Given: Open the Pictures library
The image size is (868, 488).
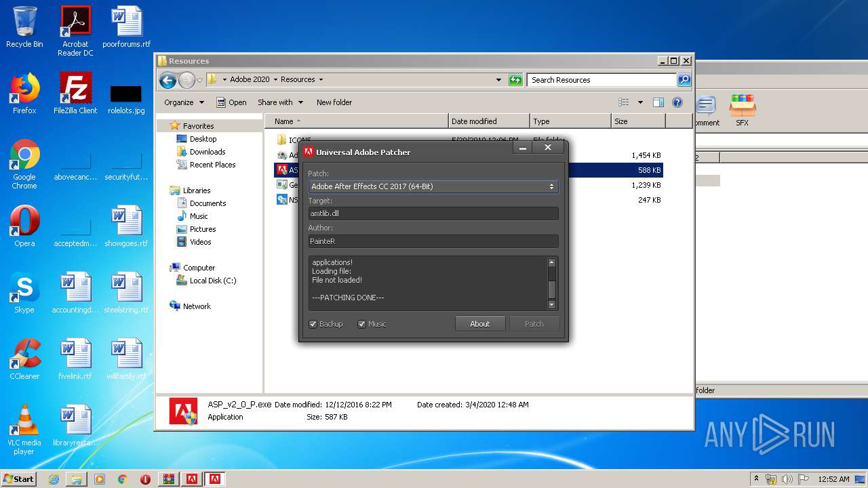Looking at the screenshot, I should (203, 229).
